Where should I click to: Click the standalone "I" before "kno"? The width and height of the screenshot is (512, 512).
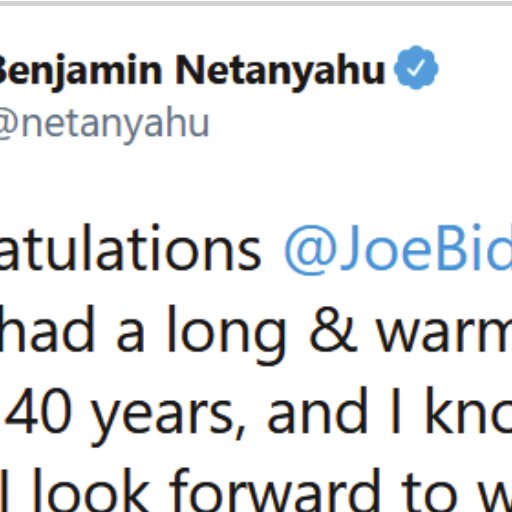coord(396,411)
